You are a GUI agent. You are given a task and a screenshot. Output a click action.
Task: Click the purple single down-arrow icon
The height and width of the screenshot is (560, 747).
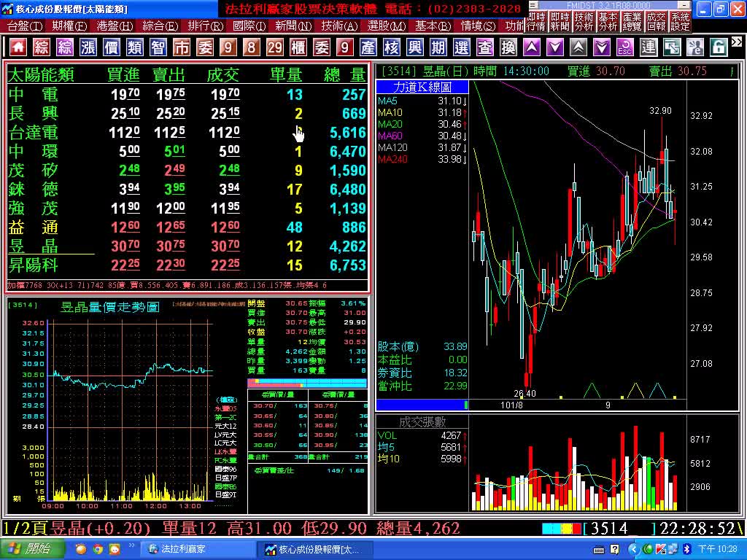point(555,47)
